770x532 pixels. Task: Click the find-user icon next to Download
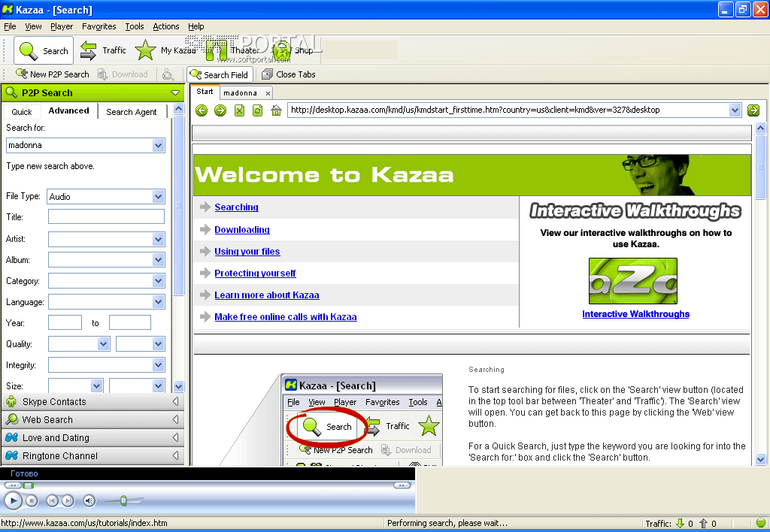click(168, 74)
